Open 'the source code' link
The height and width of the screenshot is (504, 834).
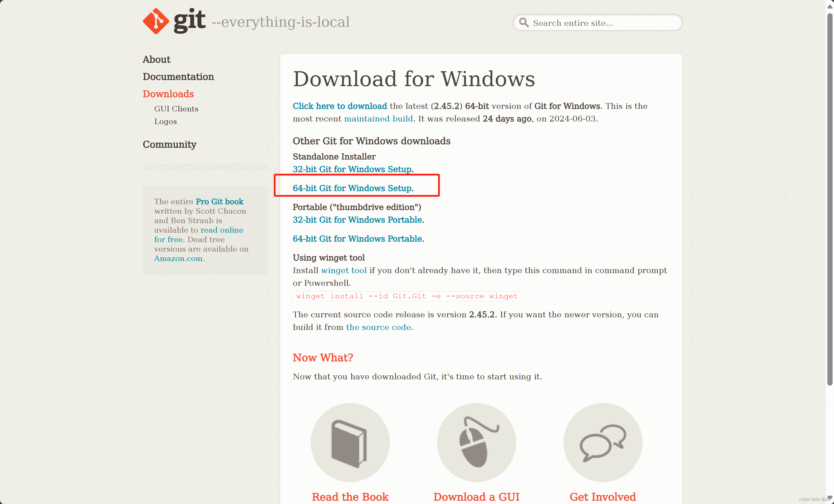378,327
